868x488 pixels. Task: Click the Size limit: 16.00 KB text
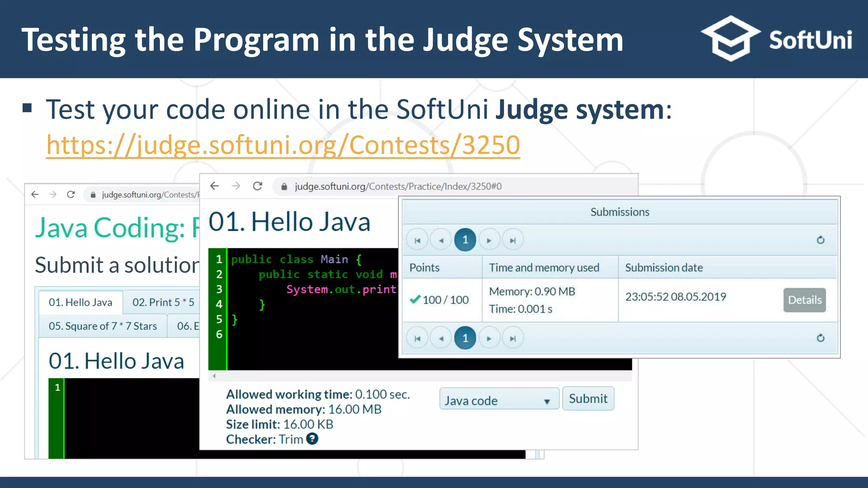(279, 424)
